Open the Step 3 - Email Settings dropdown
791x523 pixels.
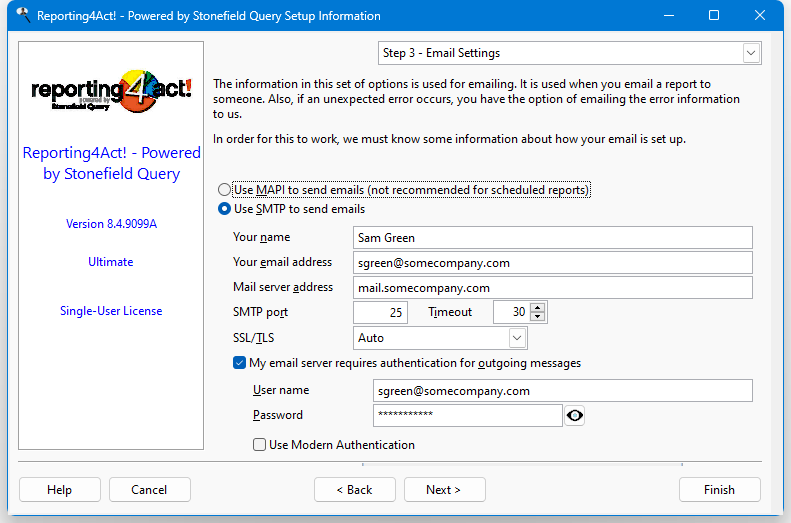[751, 53]
